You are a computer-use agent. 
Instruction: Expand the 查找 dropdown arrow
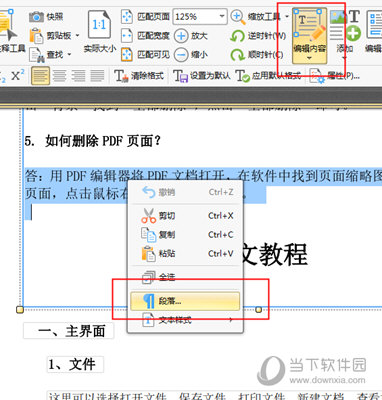(x=69, y=54)
